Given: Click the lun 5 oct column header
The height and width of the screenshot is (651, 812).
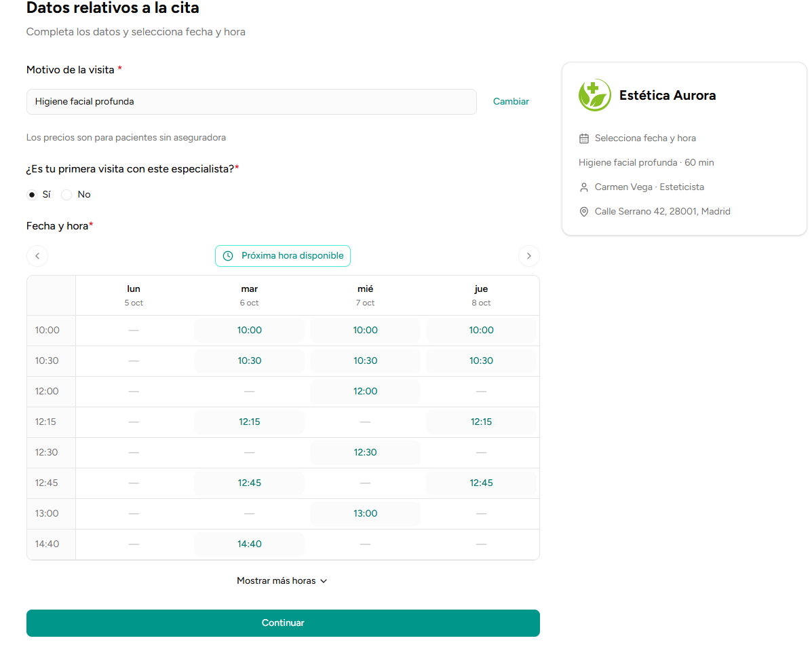Looking at the screenshot, I should (x=134, y=295).
